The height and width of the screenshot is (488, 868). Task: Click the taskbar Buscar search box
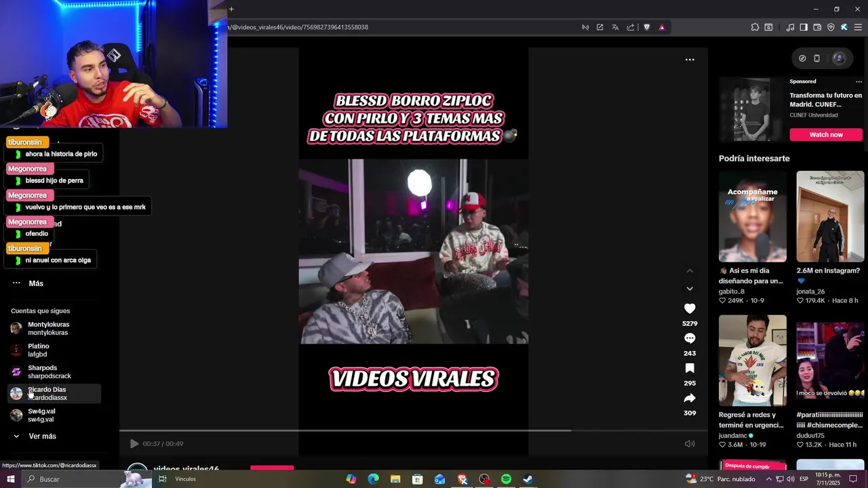click(x=88, y=479)
